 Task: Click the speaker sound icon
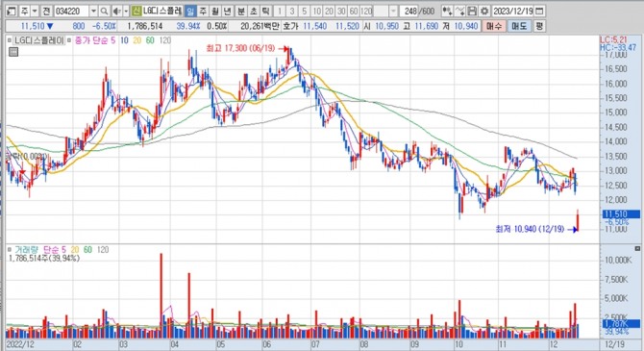click(117, 12)
